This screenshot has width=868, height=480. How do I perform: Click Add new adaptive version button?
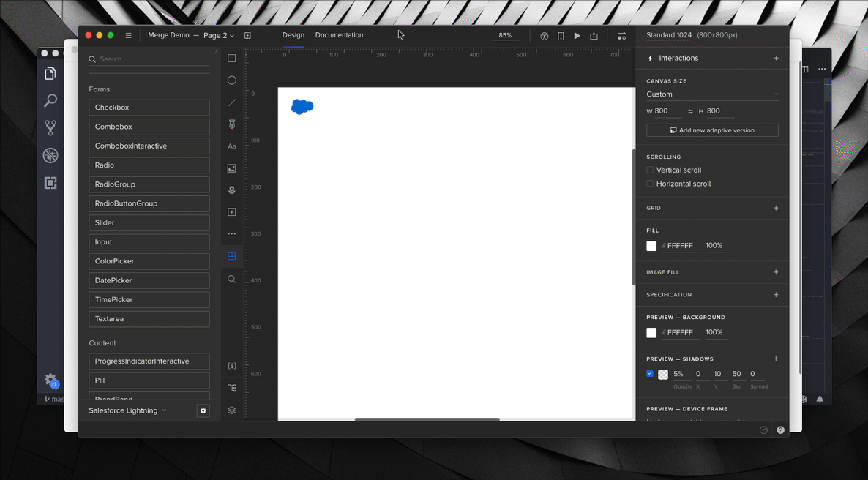coord(711,130)
